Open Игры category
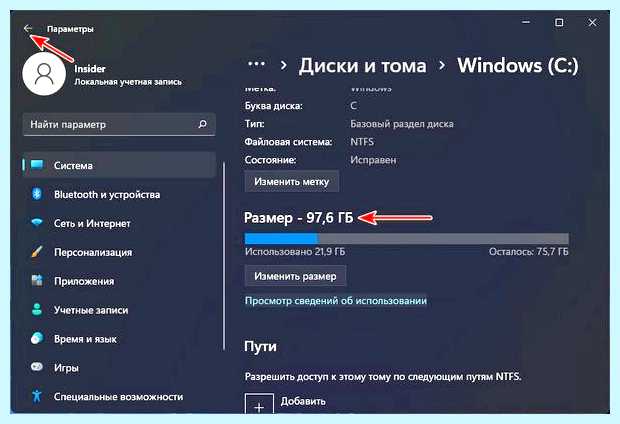620x424 pixels. tap(119, 367)
